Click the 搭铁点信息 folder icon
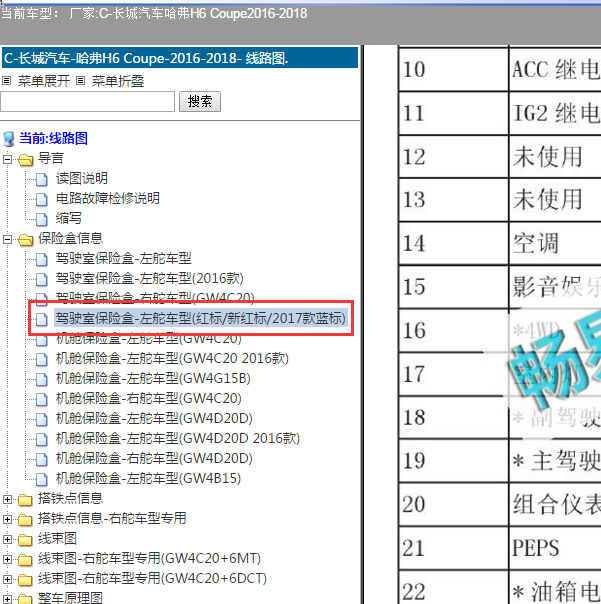The image size is (601, 604). click(25, 500)
